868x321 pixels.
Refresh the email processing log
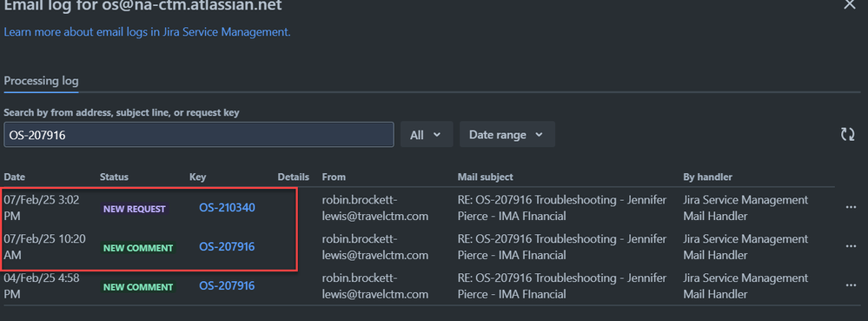pyautogui.click(x=847, y=134)
